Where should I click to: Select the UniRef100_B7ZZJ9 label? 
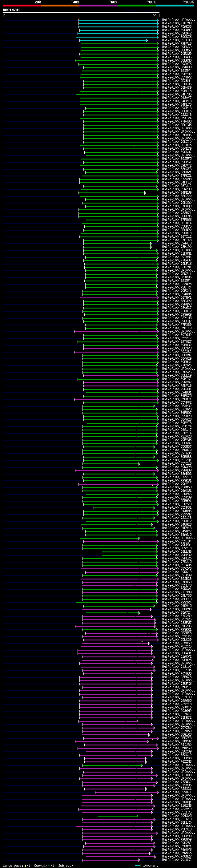click(x=177, y=477)
